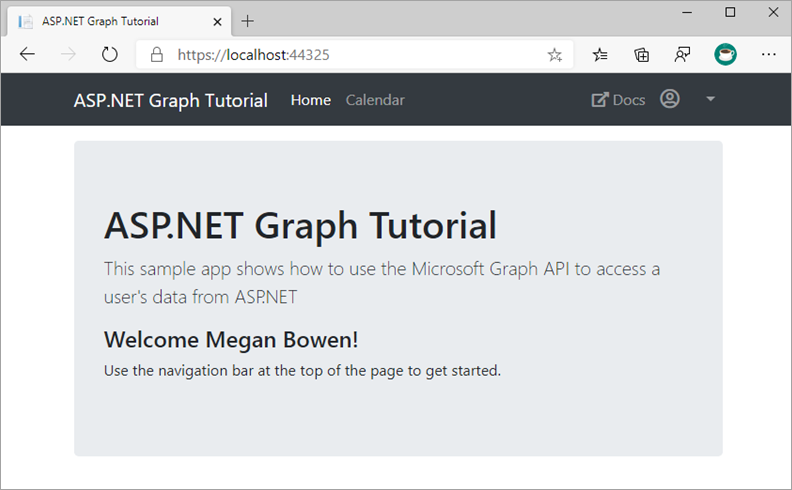
Task: Click the 'This sample app shows how' paragraph
Action: (382, 283)
